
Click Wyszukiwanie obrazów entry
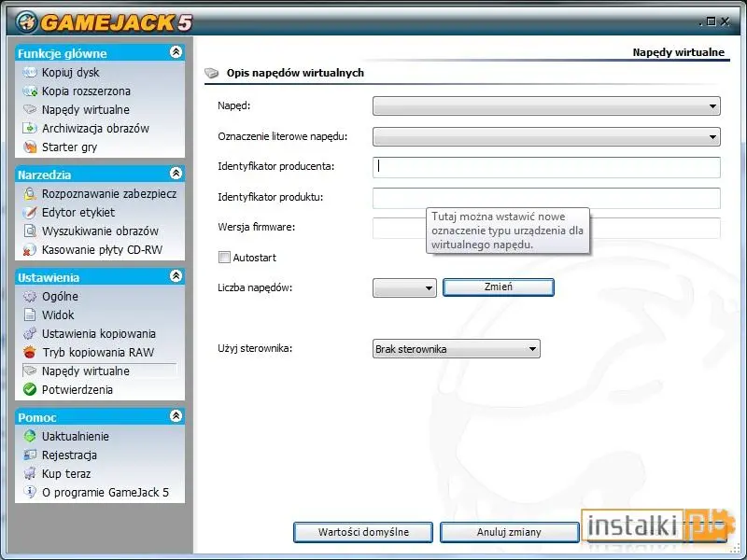[100, 231]
